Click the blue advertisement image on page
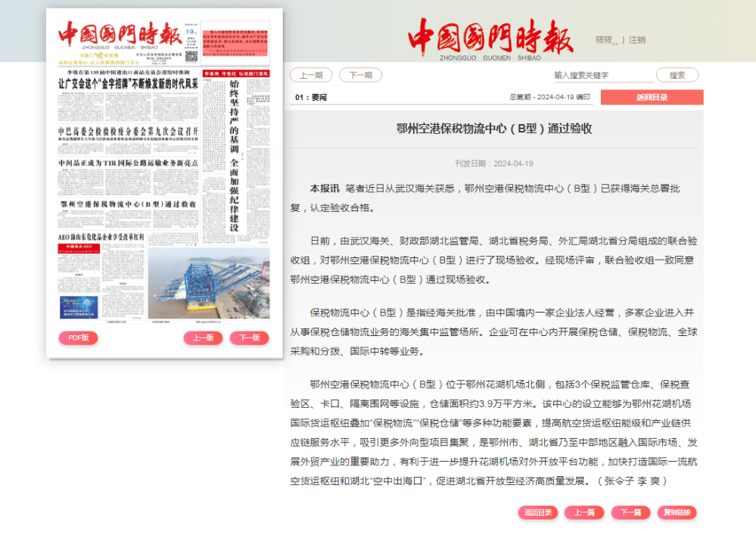The image size is (756, 554). pyautogui.click(x=79, y=307)
